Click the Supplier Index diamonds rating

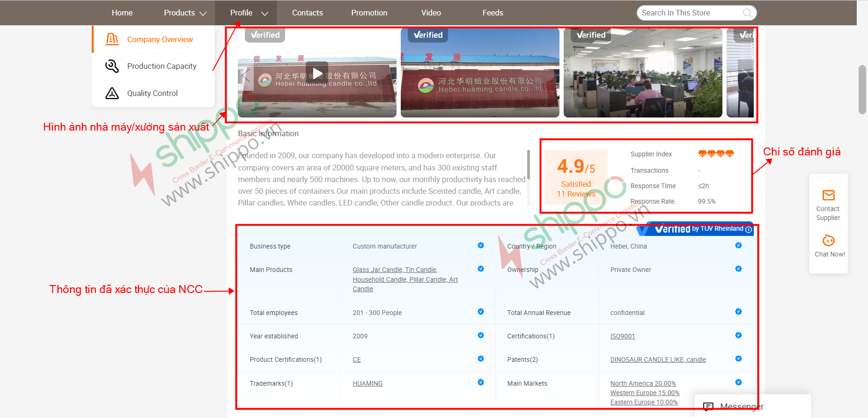(716, 154)
